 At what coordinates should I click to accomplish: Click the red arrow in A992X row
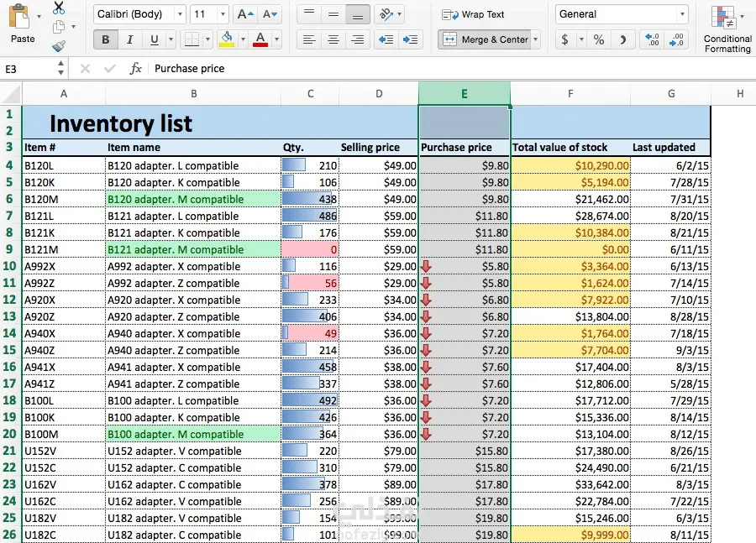426,266
